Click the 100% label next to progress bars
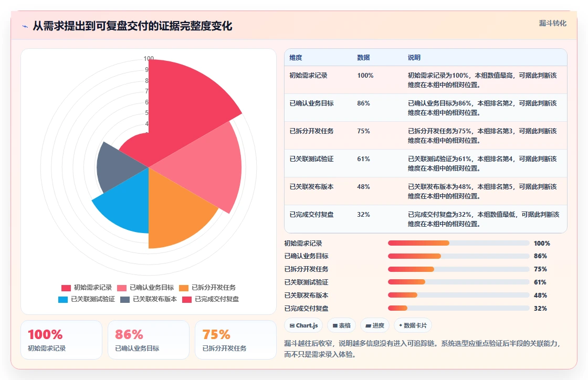588x380 pixels. (x=542, y=243)
